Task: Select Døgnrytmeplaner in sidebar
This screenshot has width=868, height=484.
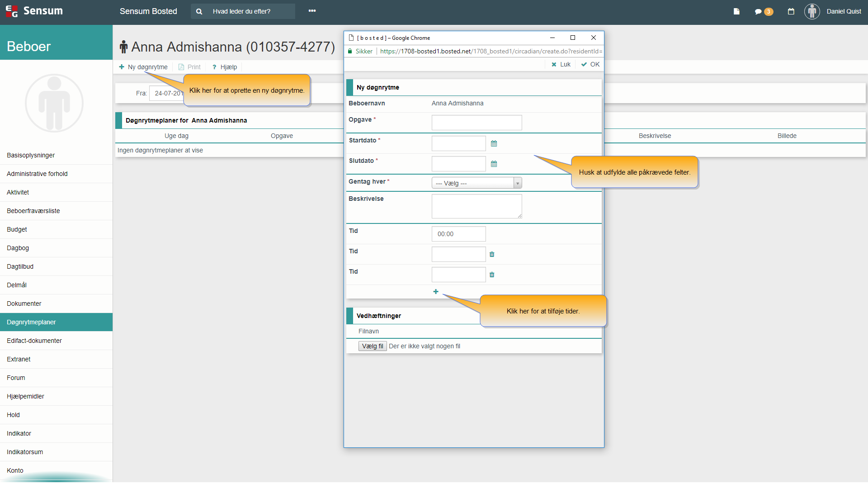Action: (56, 322)
